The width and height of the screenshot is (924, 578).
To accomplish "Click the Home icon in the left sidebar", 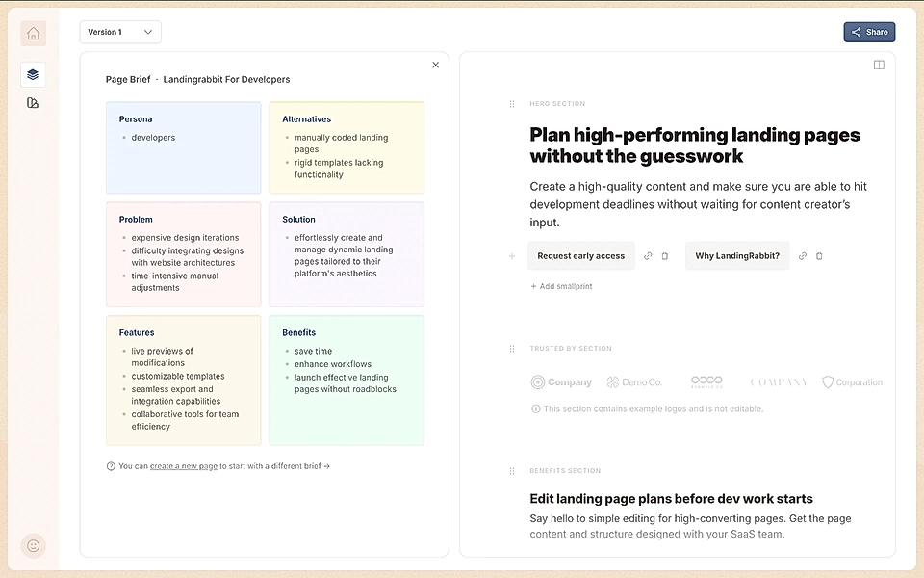I will tap(33, 33).
